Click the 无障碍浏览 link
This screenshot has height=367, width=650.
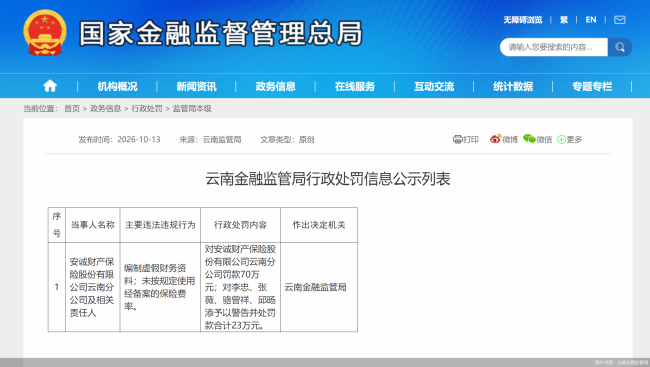[x=523, y=19]
